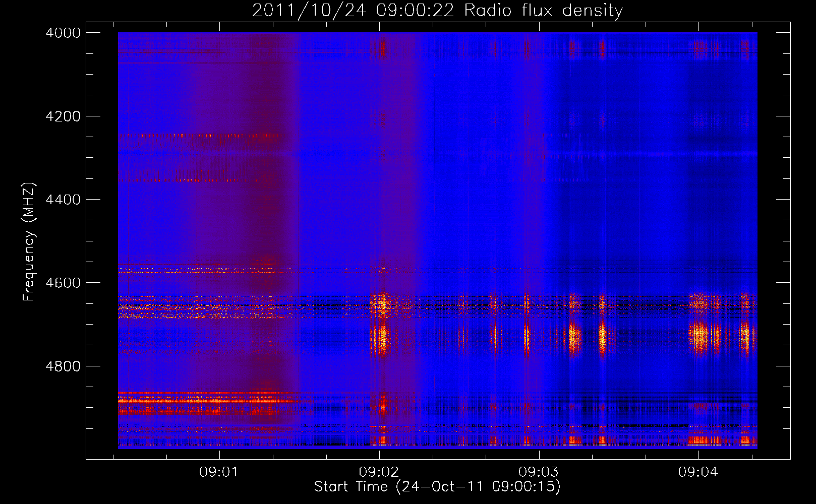The image size is (816, 504).
Task: Click the 09:01 time tick label
Action: [219, 472]
